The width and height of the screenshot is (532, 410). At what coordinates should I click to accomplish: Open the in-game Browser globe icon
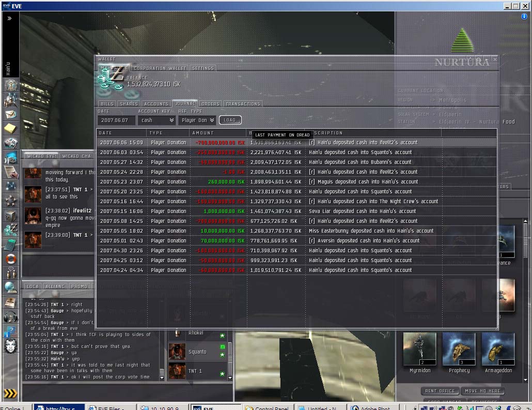point(11,287)
